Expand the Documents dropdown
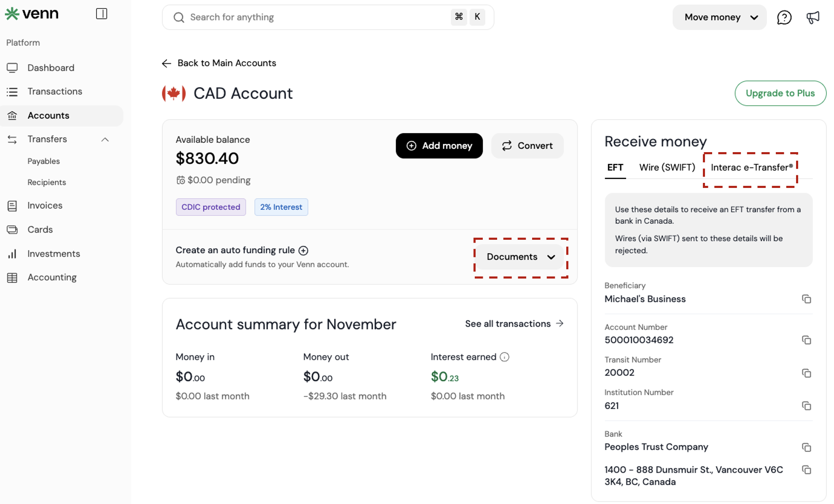Screen dimensions: 834x504 pyautogui.click(x=521, y=257)
